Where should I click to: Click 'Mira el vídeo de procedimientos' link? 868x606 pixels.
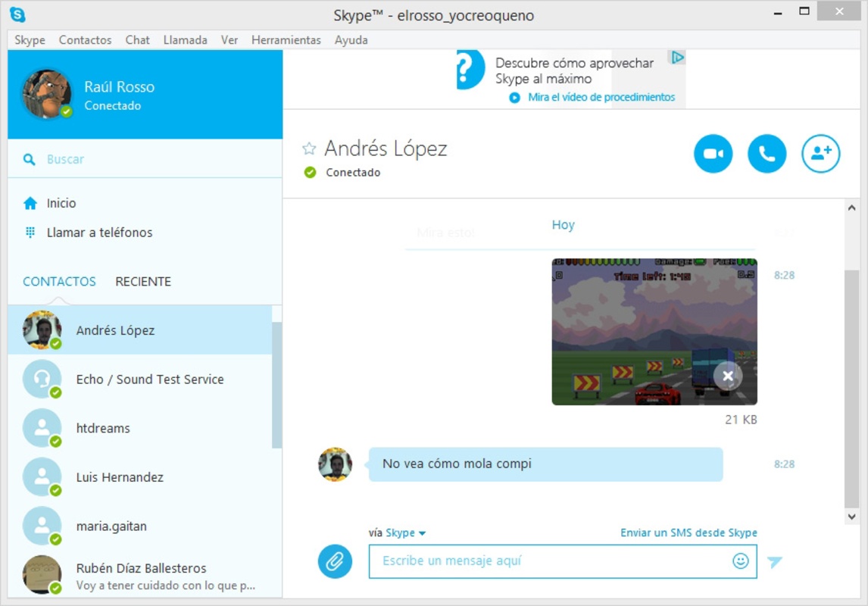601,97
